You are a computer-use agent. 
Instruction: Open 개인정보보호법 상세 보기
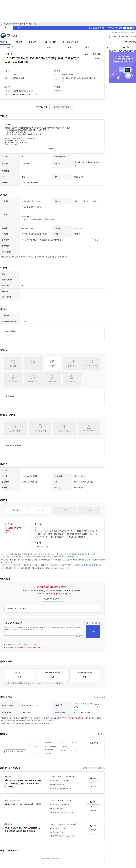(x=52, y=599)
